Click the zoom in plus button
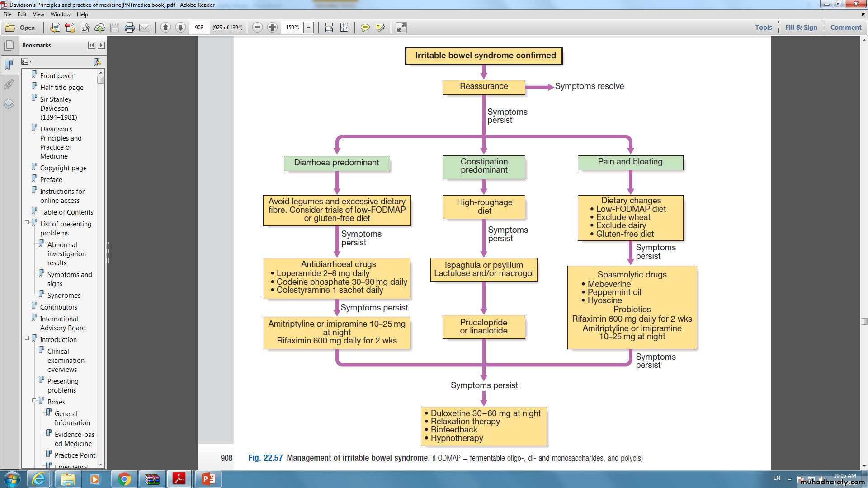This screenshot has width=868, height=488. (x=272, y=28)
